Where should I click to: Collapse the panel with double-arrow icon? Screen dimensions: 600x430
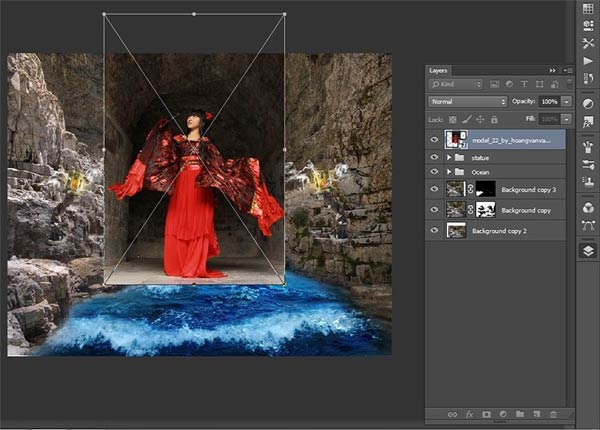coord(553,70)
